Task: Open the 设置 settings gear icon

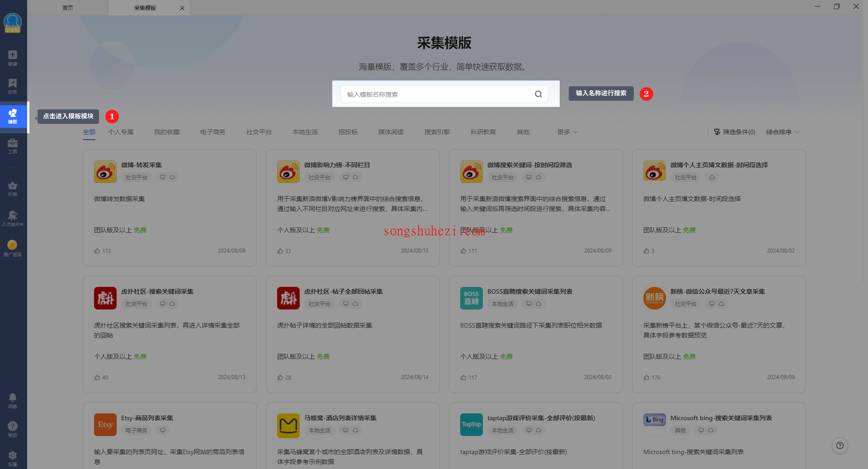Action: pos(13,458)
